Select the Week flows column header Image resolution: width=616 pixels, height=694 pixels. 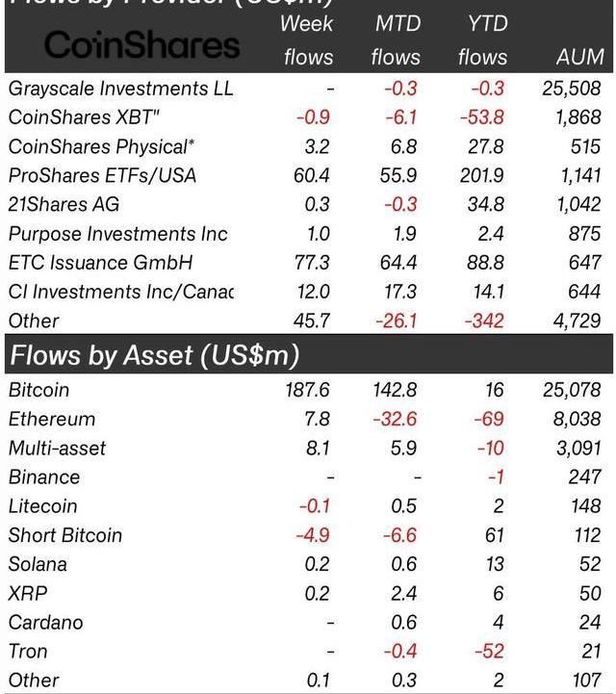[308, 39]
